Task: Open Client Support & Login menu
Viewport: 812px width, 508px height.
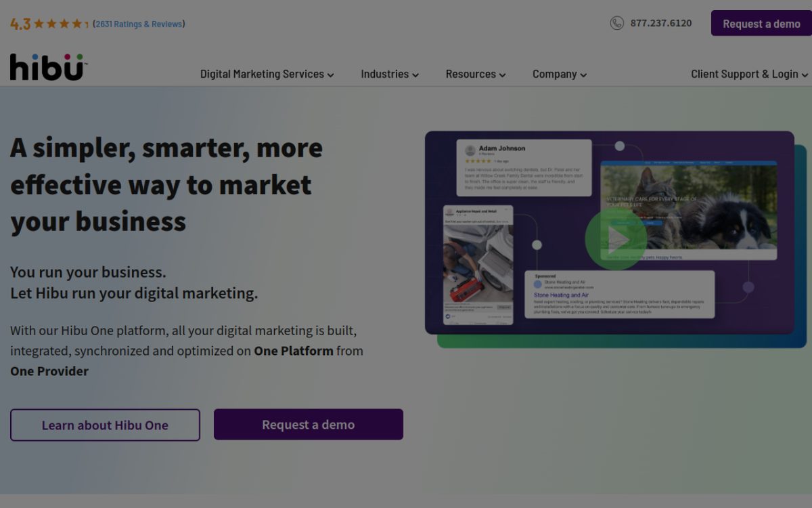Action: [x=750, y=75]
